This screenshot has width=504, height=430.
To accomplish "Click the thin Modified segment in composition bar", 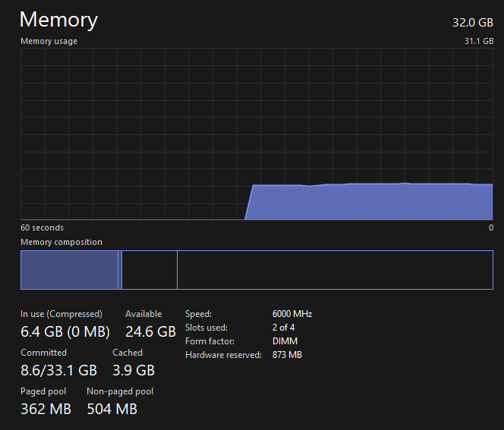I will click(120, 270).
